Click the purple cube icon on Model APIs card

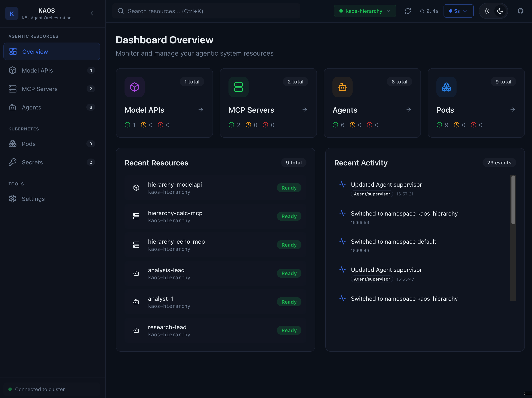pos(134,87)
